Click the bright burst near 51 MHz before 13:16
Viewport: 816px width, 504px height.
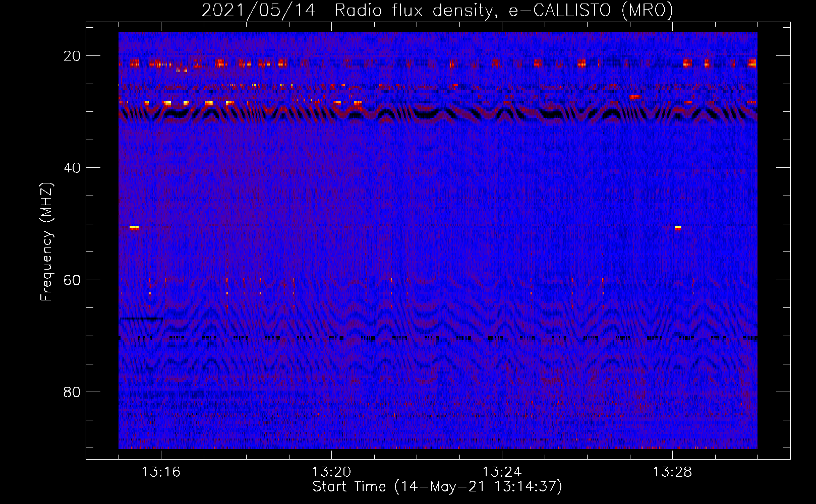tap(134, 228)
